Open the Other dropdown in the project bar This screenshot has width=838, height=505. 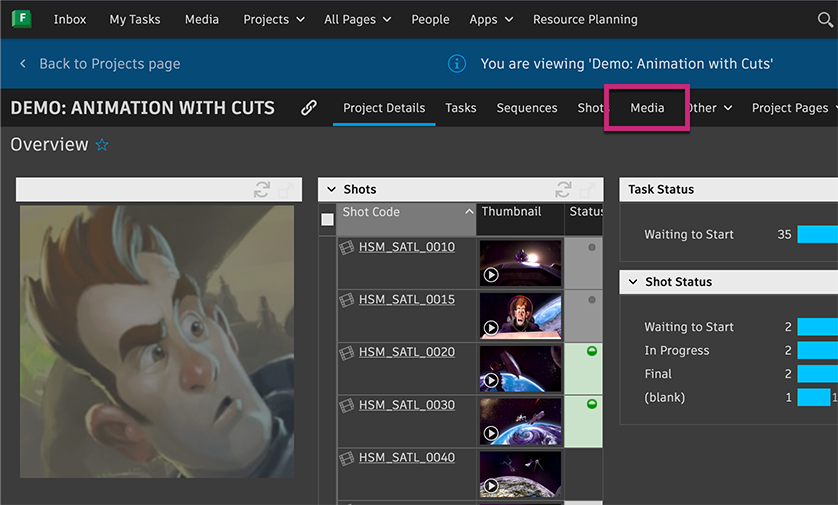click(710, 108)
